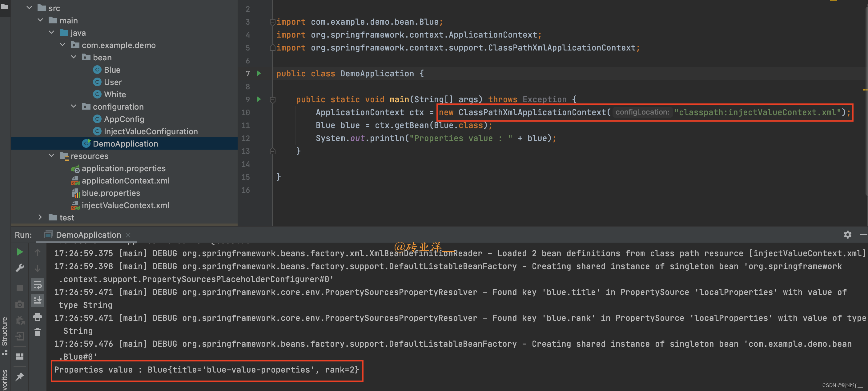Open the Structure tool window tab
Image resolution: width=868 pixels, height=391 pixels.
(x=5, y=332)
